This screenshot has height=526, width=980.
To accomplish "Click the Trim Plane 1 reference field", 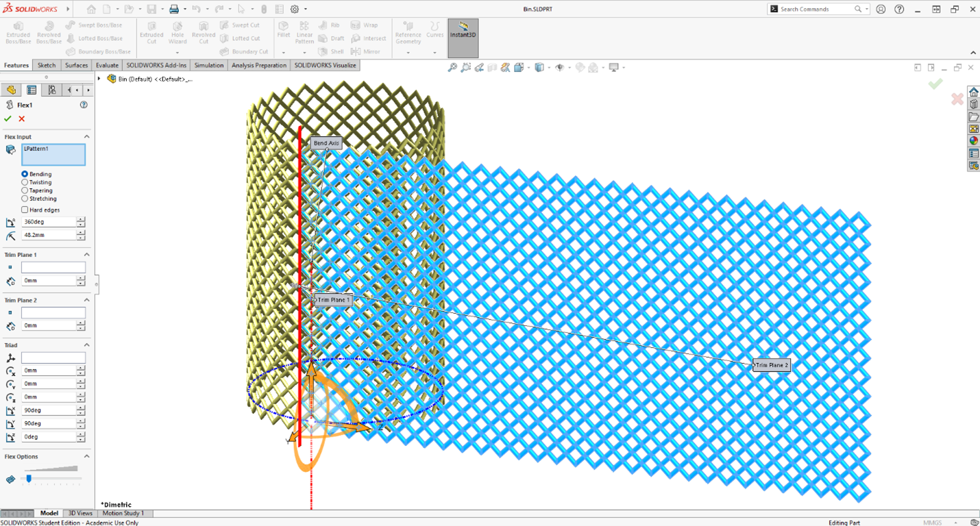I will (53, 267).
